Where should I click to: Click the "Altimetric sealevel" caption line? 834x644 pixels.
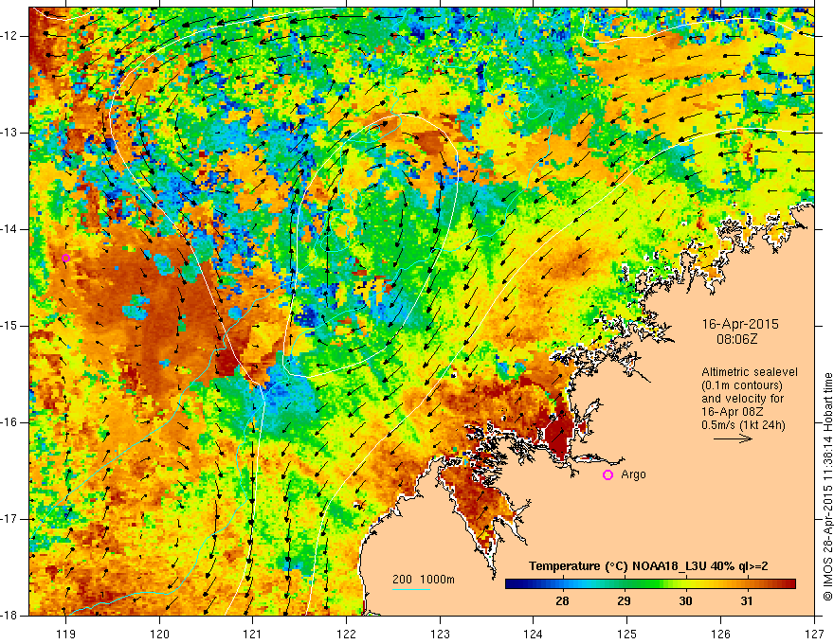click(750, 372)
